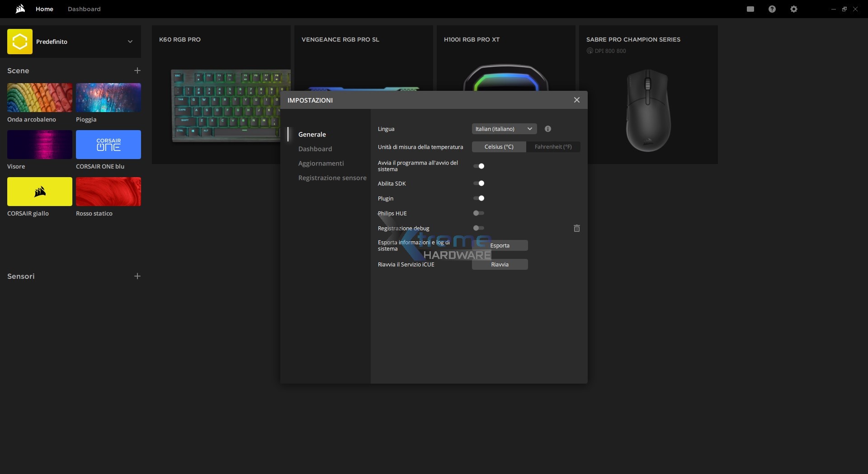Toggle the Abilita SDK switch
The width and height of the screenshot is (868, 474).
click(479, 183)
